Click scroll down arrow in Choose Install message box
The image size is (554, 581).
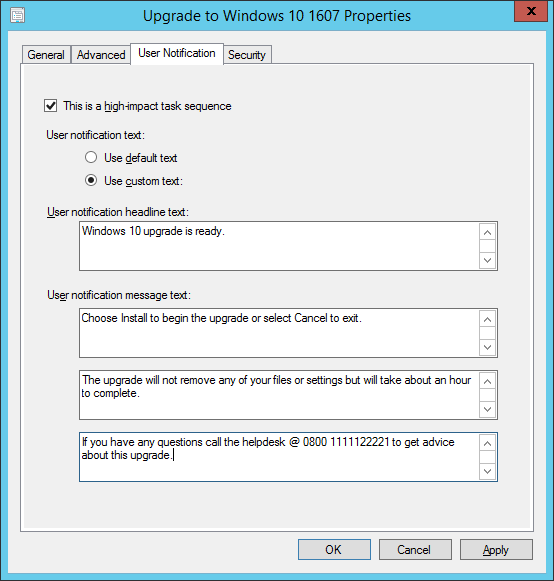tap(487, 347)
